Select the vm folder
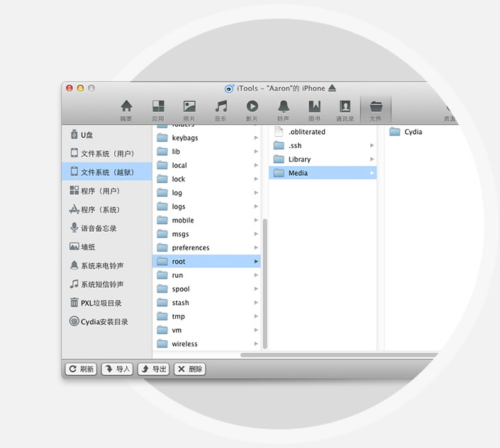The height and width of the screenshot is (448, 500). [x=206, y=330]
